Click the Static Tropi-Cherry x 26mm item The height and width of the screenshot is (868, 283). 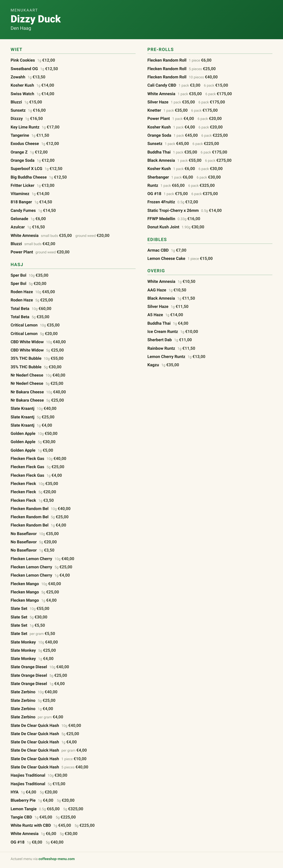(x=185, y=211)
